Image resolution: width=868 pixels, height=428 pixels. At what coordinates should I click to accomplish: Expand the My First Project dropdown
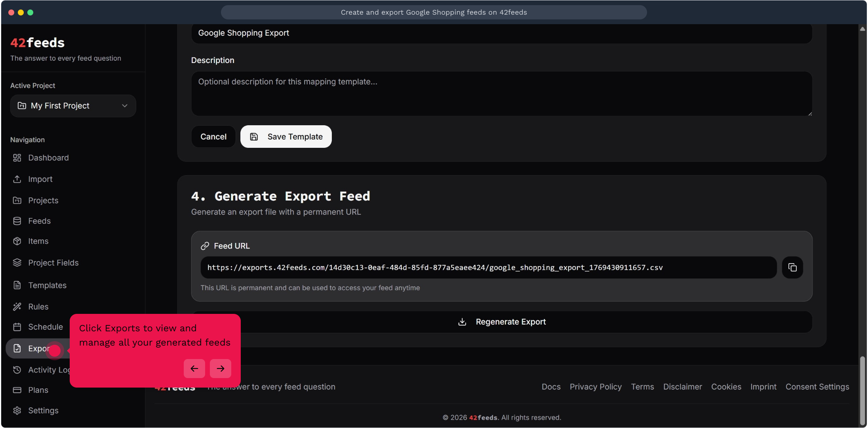(x=73, y=106)
